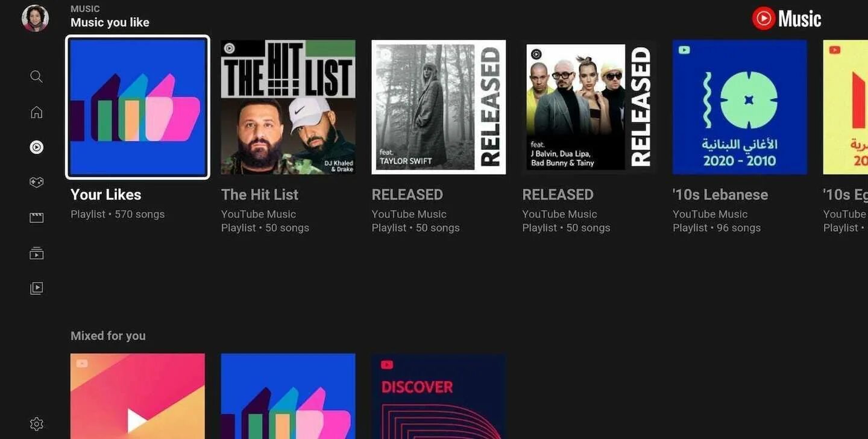
Task: Open the search icon in sidebar
Action: click(36, 77)
